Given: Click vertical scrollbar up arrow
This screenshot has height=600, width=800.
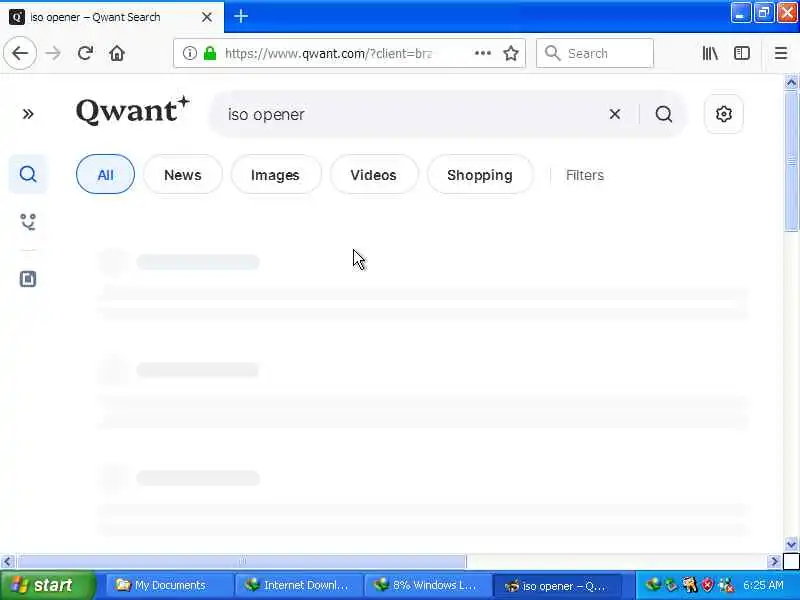Looking at the screenshot, I should [791, 82].
